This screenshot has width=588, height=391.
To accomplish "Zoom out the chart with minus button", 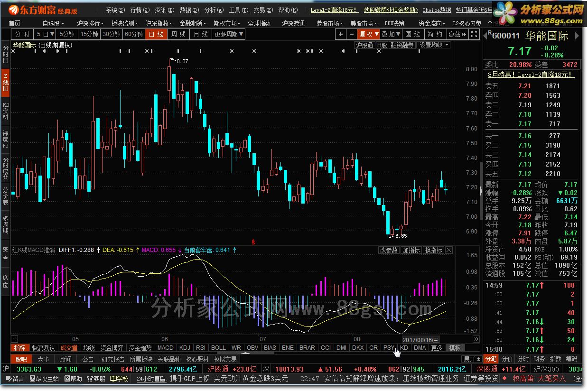I will [x=352, y=34].
